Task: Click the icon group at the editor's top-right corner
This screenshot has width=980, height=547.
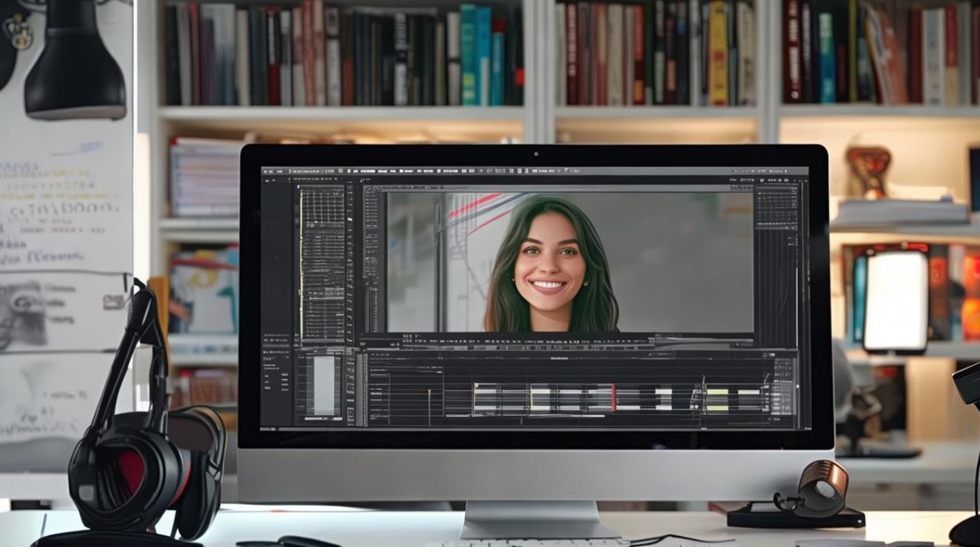Action: click(x=773, y=179)
